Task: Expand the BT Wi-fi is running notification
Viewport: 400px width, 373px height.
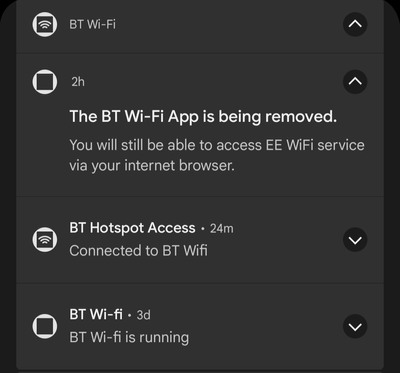Action: click(x=355, y=326)
